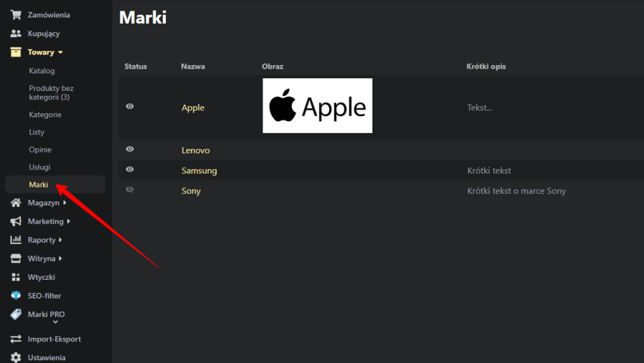Click the Kupujący people icon
Screen dimensions: 644x363
point(15,34)
